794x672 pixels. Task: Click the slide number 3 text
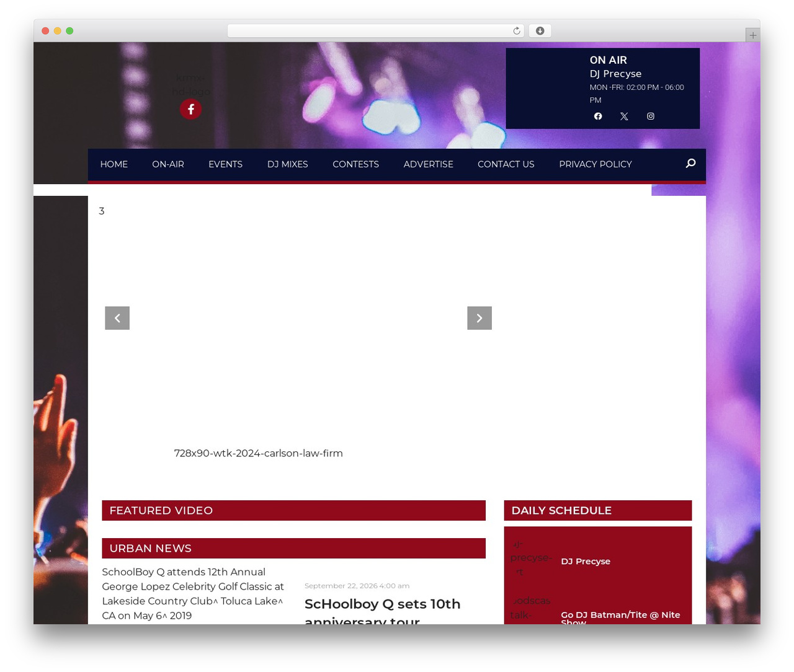(x=102, y=211)
